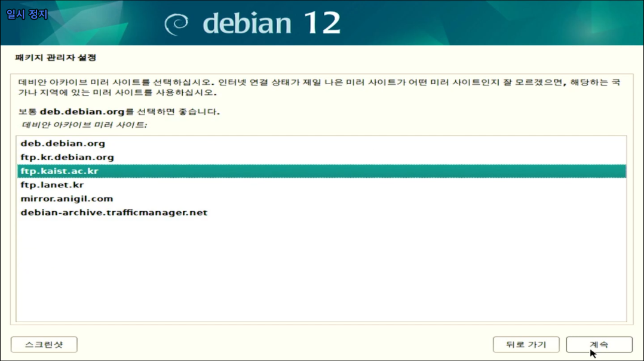Click the first line of the mirror instructions paragraph

tap(319, 82)
